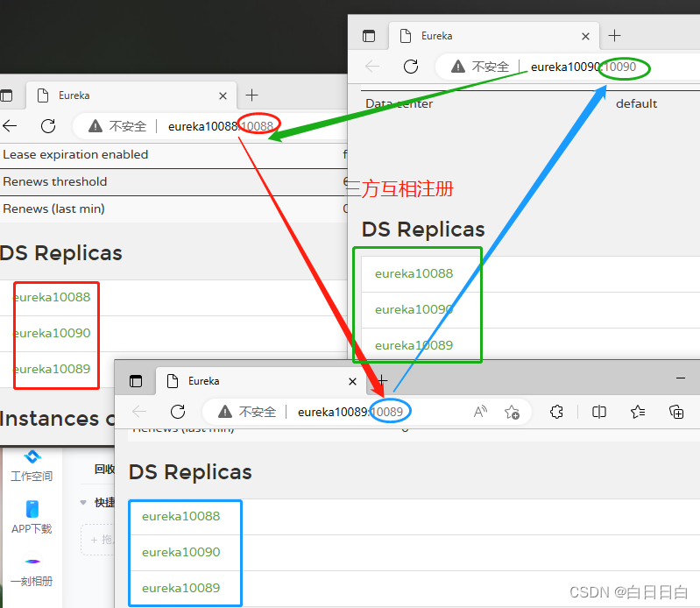700x608 pixels.
Task: Open eureka10088 replica link in eureka10090 window
Action: pyautogui.click(x=414, y=273)
